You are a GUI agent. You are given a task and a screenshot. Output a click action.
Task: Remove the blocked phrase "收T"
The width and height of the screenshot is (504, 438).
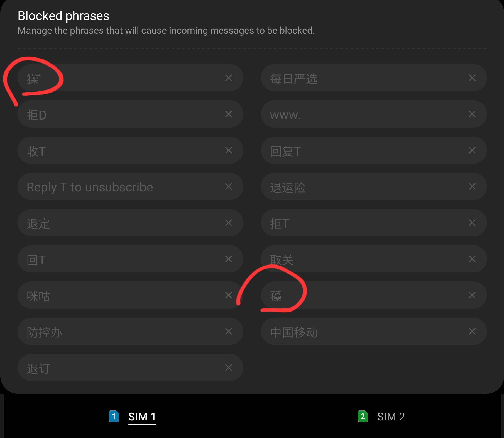(x=229, y=150)
